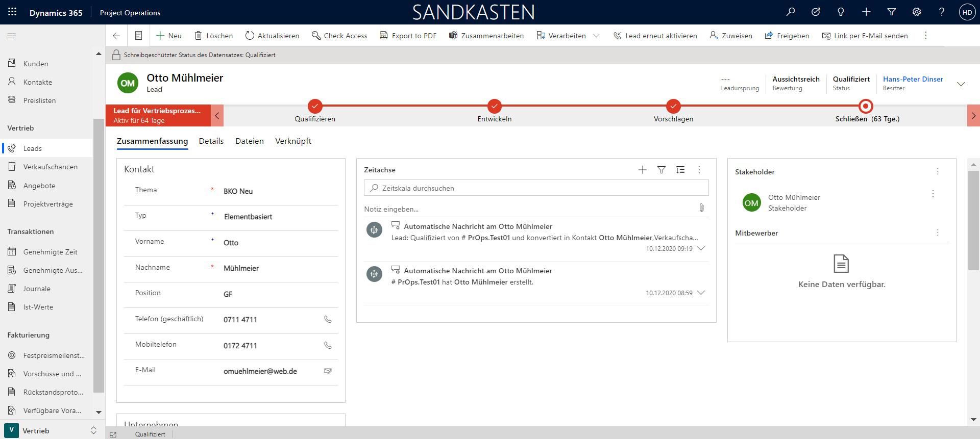This screenshot has width=980, height=439.
Task: Send email via icon next to omuehlmeier@web.de
Action: click(328, 371)
